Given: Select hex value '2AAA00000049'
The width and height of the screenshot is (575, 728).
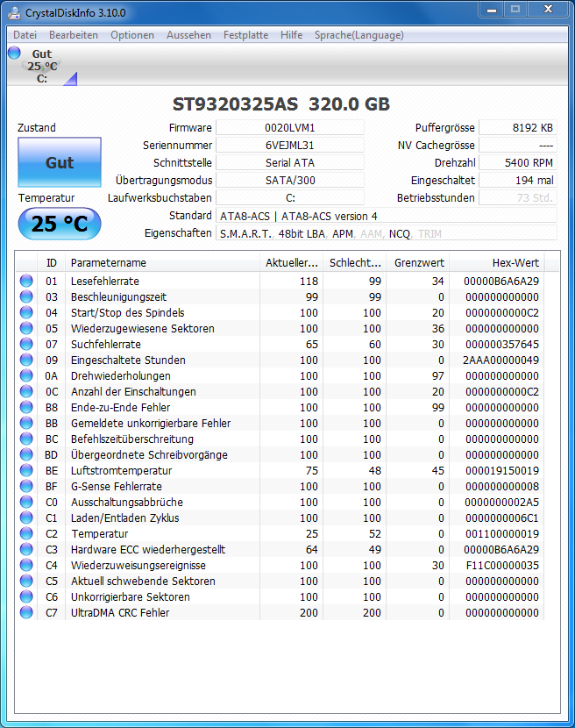Looking at the screenshot, I should coord(500,360).
